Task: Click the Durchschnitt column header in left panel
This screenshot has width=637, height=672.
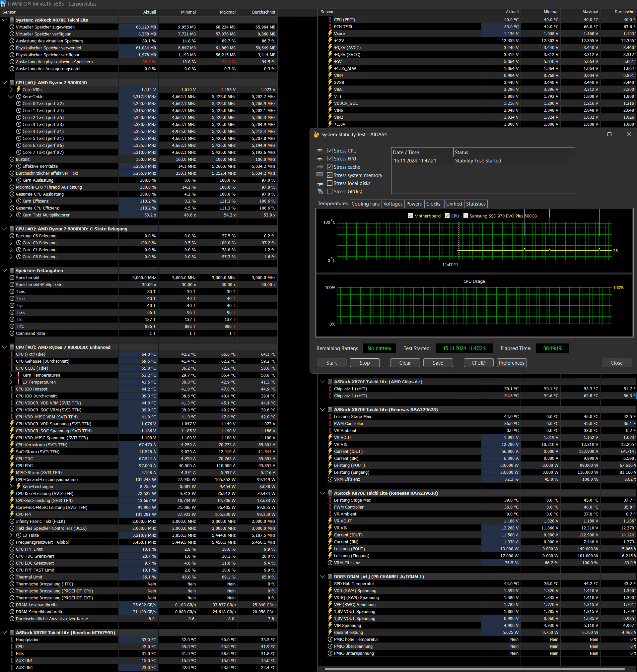Action: [258, 12]
